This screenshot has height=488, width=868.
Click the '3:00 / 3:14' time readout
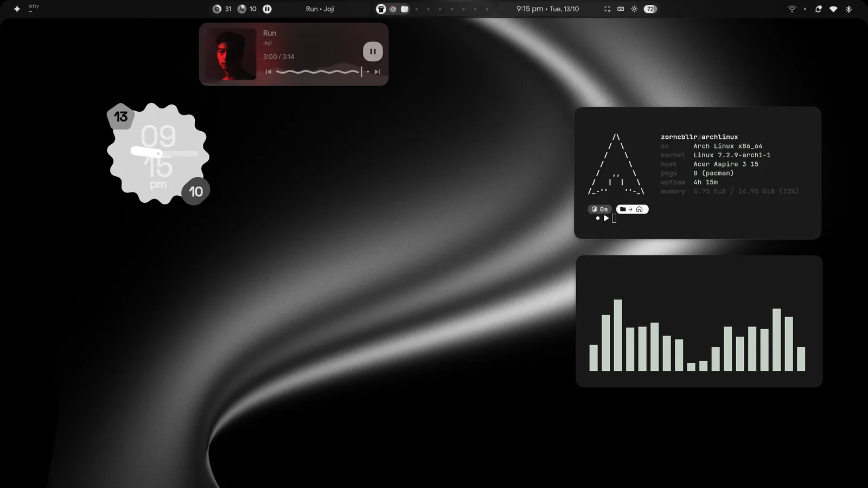[x=278, y=56]
